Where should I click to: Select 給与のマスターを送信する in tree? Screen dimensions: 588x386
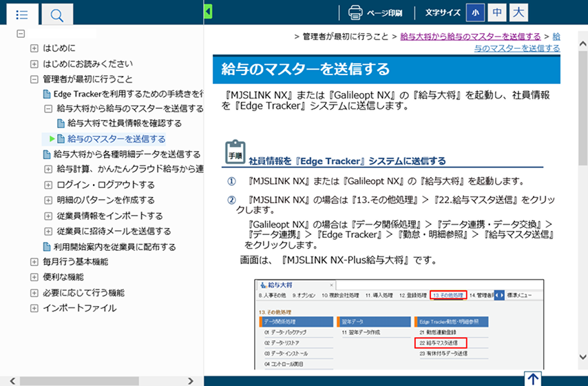(116, 139)
